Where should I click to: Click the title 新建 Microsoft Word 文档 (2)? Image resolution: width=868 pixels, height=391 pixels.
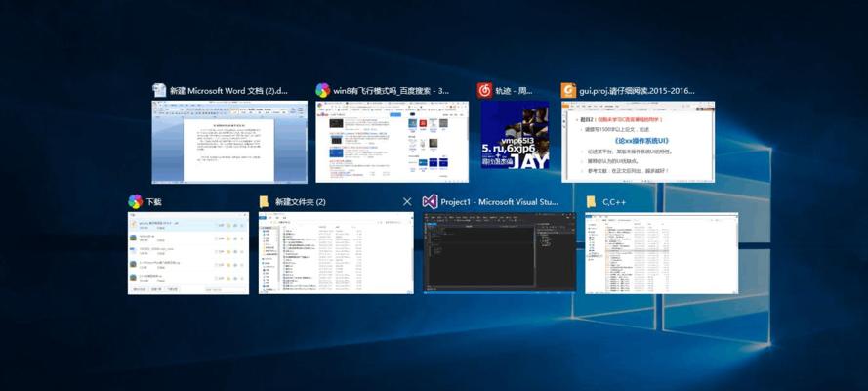[229, 91]
